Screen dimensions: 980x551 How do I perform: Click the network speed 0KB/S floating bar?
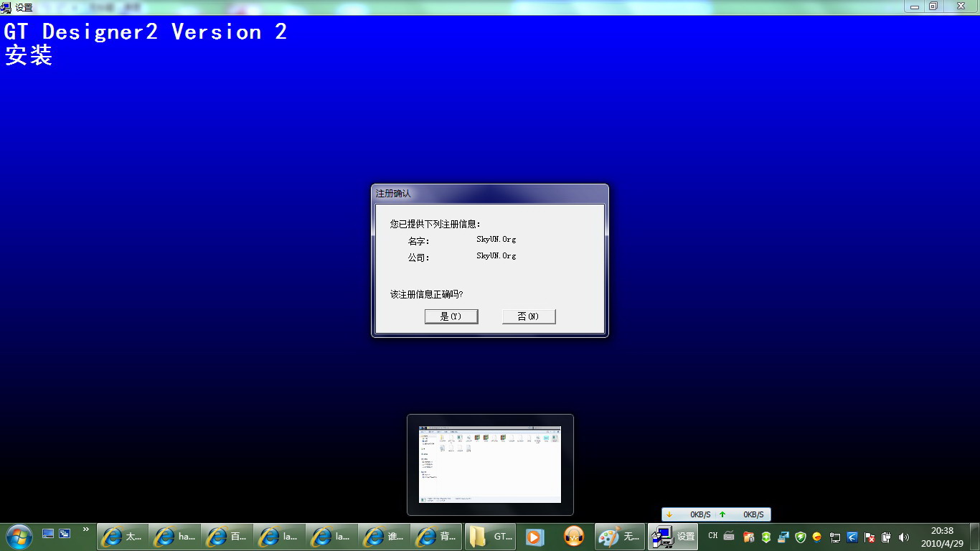tap(716, 514)
